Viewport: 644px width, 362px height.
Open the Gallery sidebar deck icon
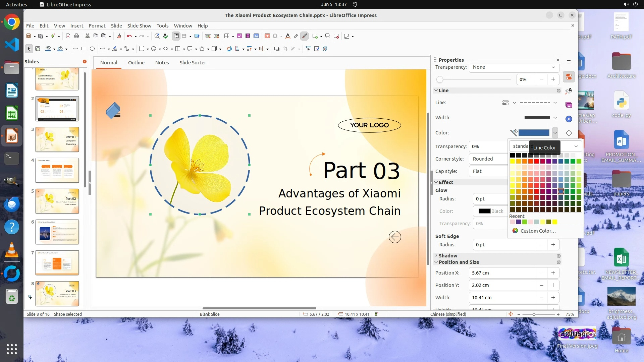569,105
